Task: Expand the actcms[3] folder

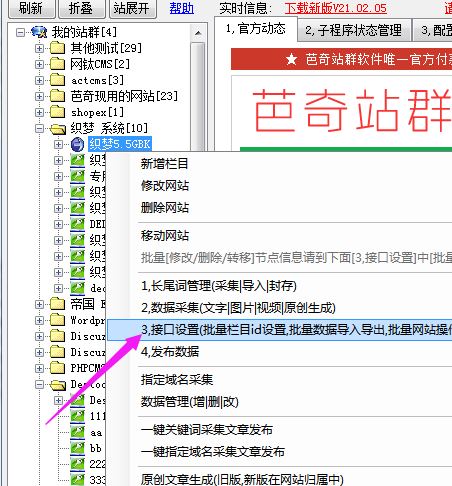Action: pos(39,80)
